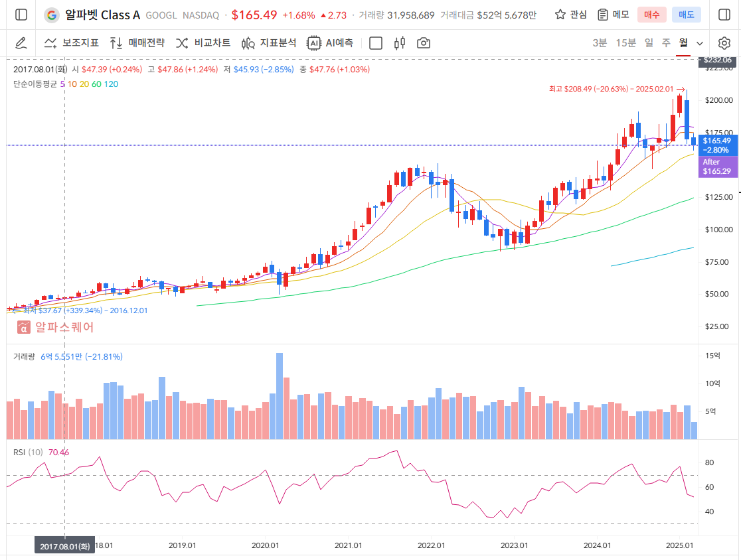Screen dimensions: 741x560
Task: Click the $165.49 current price tag
Action: [x=717, y=145]
